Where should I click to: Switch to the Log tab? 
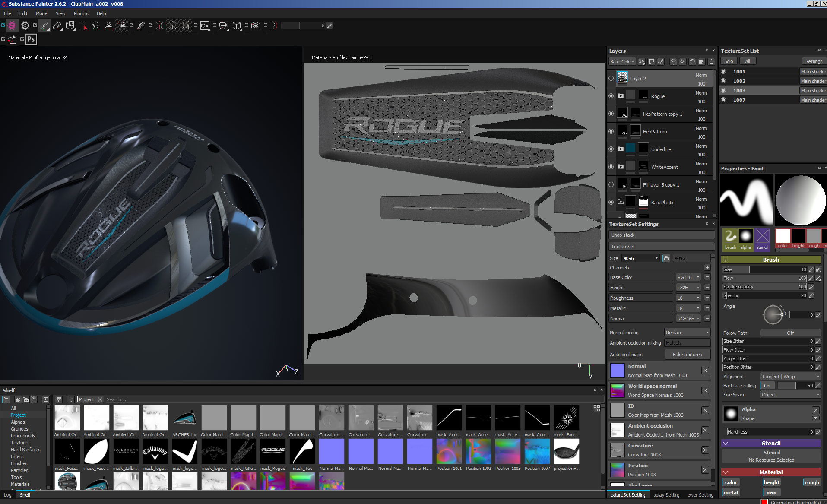tap(8, 495)
